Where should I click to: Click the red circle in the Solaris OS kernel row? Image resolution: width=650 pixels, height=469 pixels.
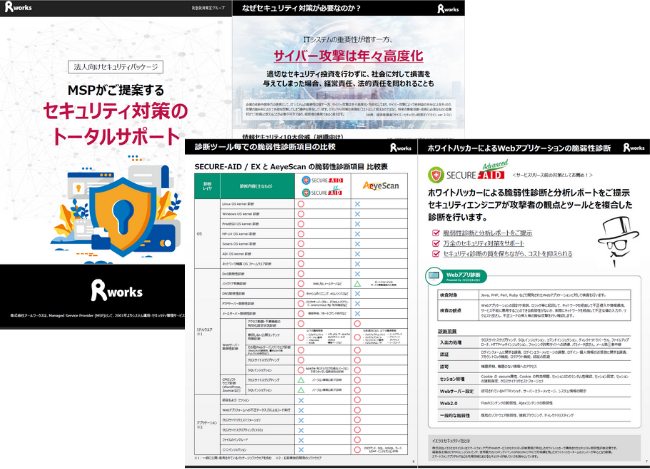click(301, 244)
